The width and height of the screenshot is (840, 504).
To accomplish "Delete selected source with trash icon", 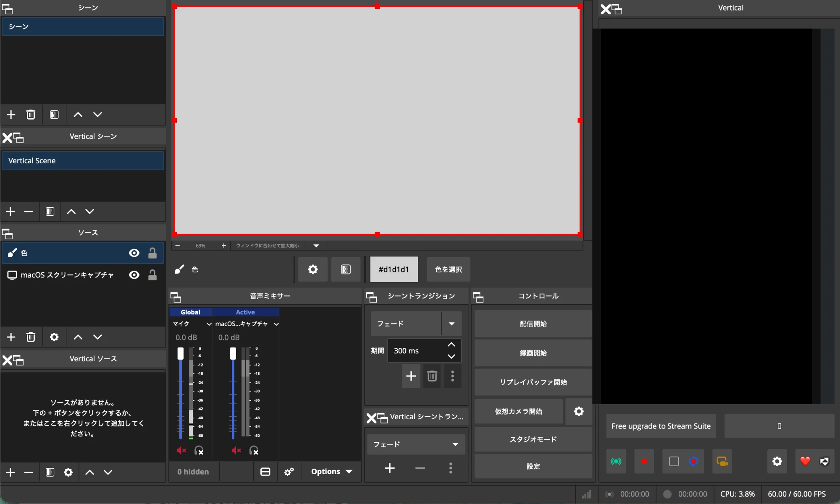I will [31, 337].
